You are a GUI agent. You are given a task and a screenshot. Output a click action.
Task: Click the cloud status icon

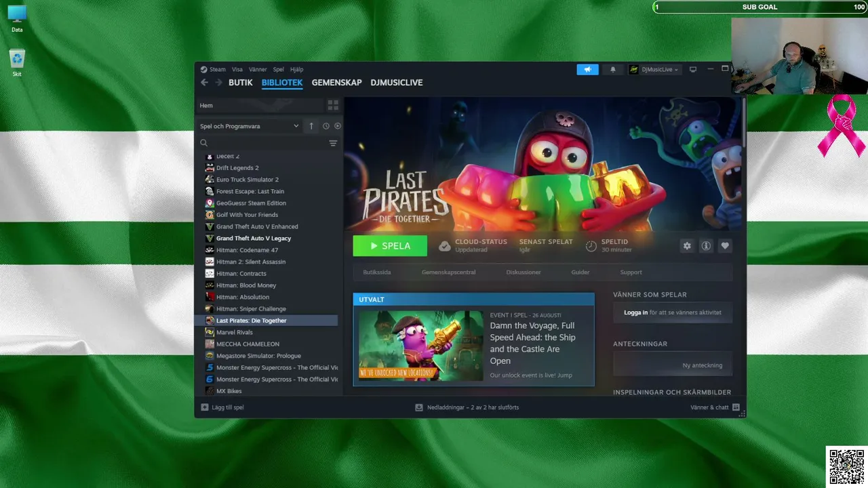(444, 246)
